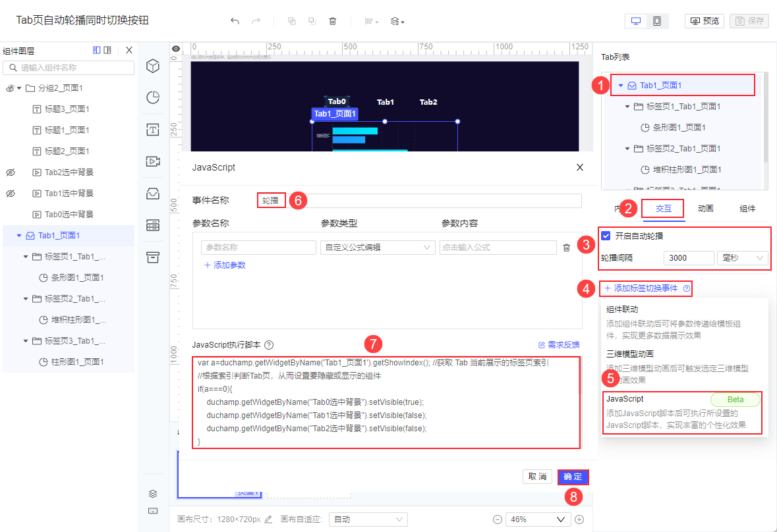The height and width of the screenshot is (532, 777).
Task: Select 条形图1_页面1 in the layer tree
Action: 69,278
